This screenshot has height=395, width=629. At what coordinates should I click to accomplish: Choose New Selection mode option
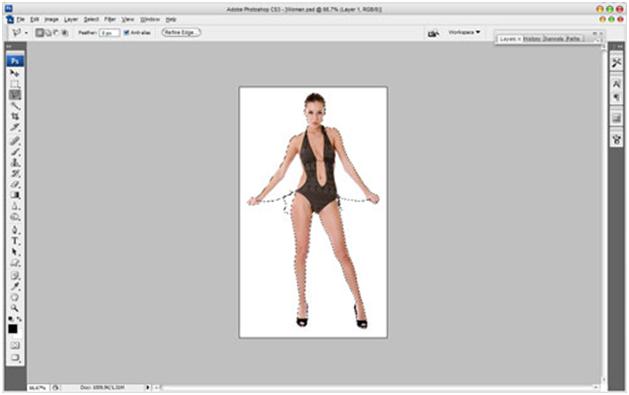(x=39, y=32)
